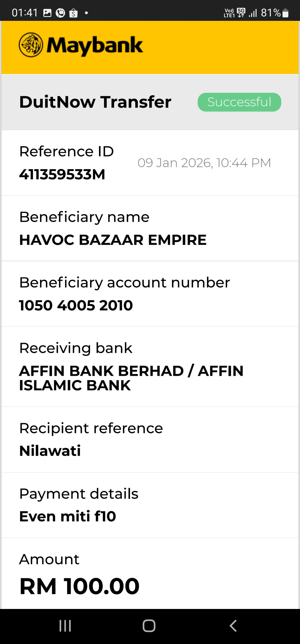Tap the battery status icon
The height and width of the screenshot is (644, 300).
click(285, 13)
